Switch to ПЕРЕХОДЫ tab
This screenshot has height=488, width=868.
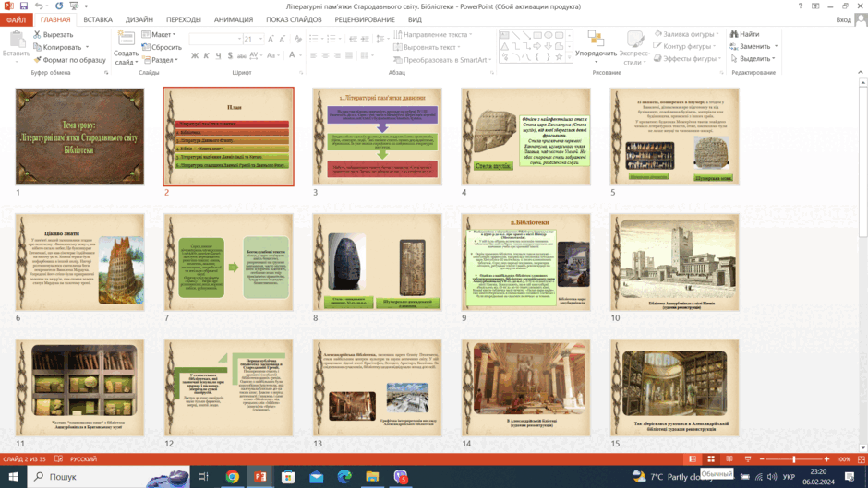click(183, 19)
